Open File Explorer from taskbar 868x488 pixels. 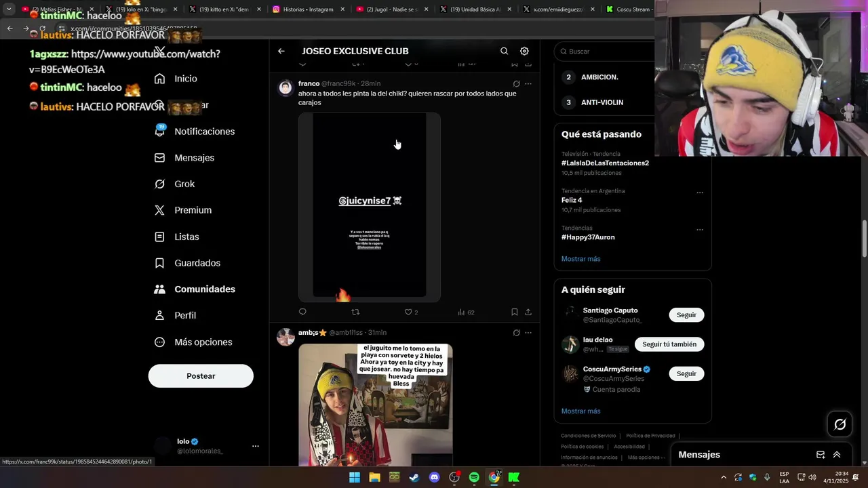click(374, 477)
